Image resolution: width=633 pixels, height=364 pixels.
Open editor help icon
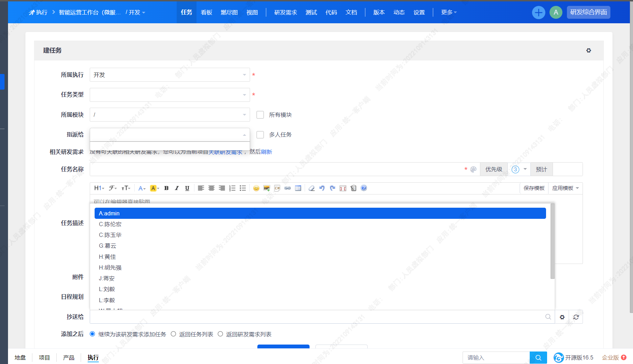[x=364, y=188]
